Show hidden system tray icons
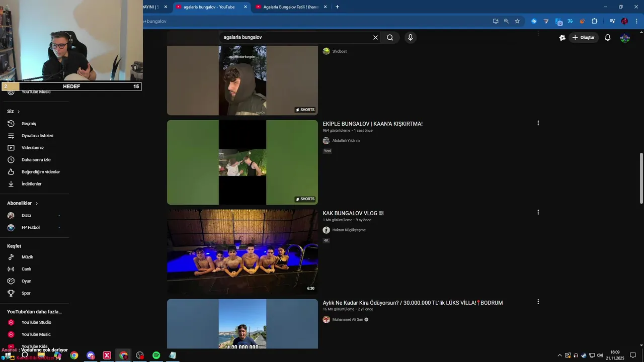The width and height of the screenshot is (644, 362). (559, 355)
